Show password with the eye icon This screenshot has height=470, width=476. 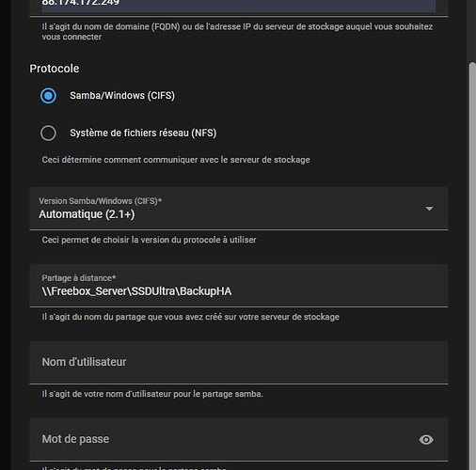click(426, 440)
